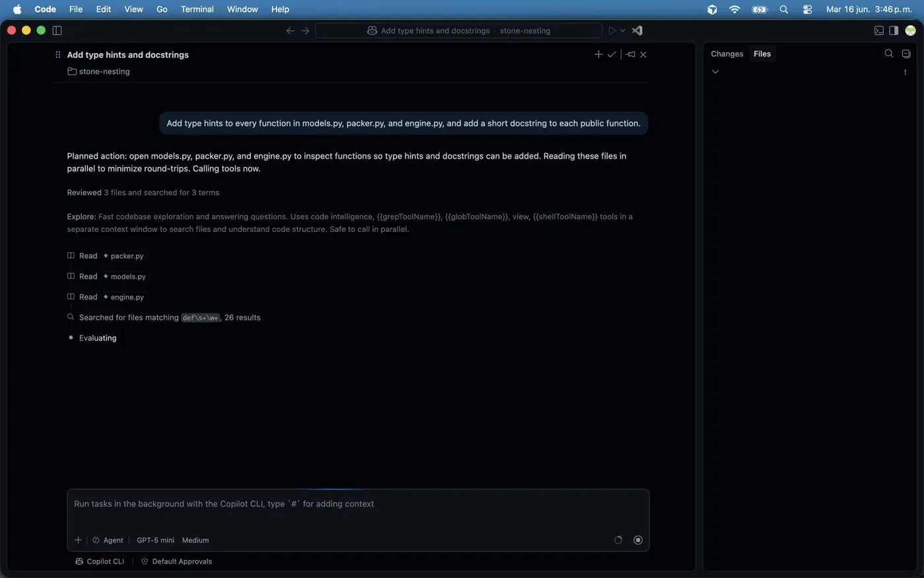Click the def\s+\w+ regex chip
This screenshot has width=924, height=578.
[x=201, y=318]
